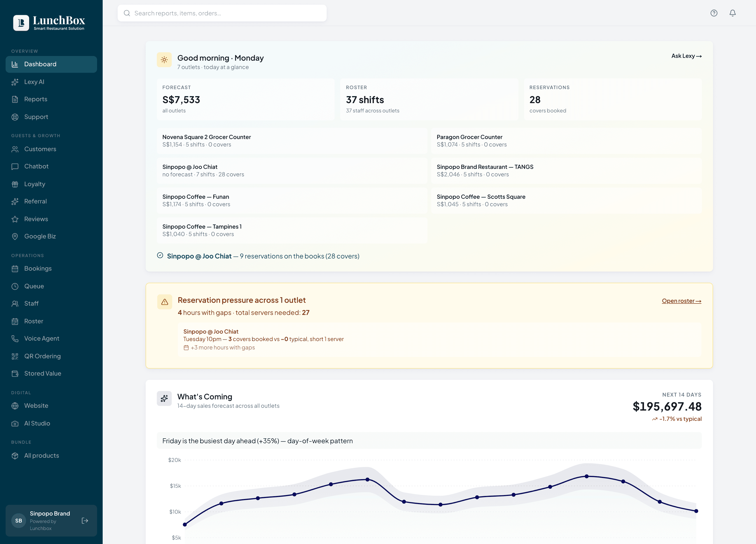Open Reports from the sidebar
756x544 pixels.
(51, 99)
